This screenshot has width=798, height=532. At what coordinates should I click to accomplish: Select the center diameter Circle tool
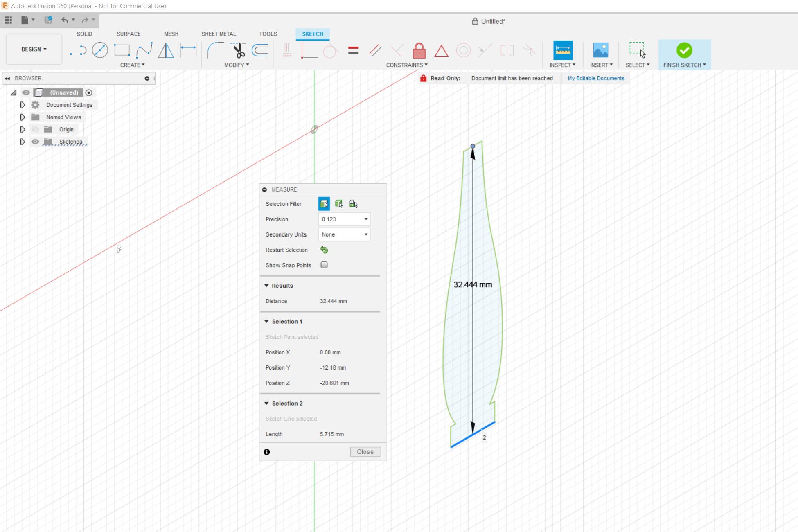[x=100, y=50]
